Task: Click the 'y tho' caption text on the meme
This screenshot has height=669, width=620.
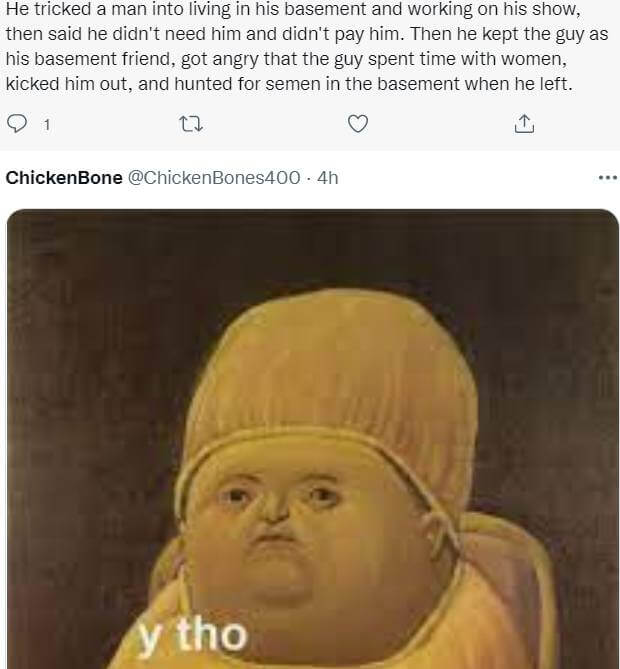Action: coord(192,635)
